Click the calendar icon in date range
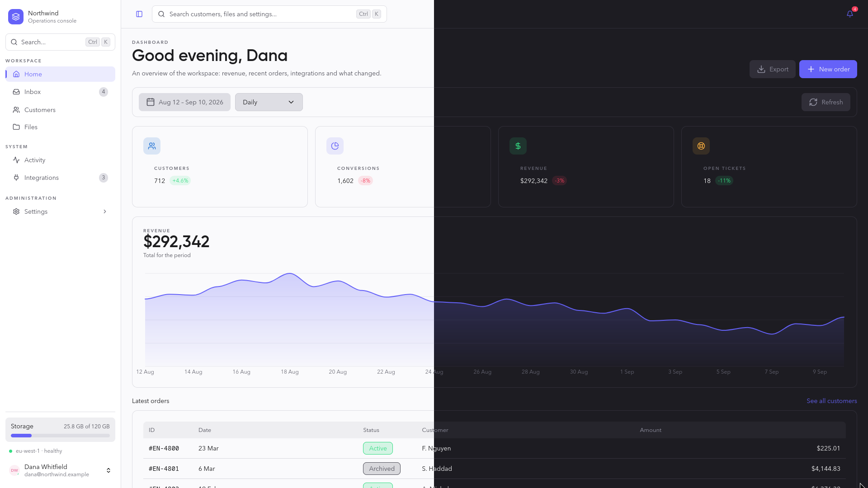The height and width of the screenshot is (488, 868). pyautogui.click(x=151, y=102)
